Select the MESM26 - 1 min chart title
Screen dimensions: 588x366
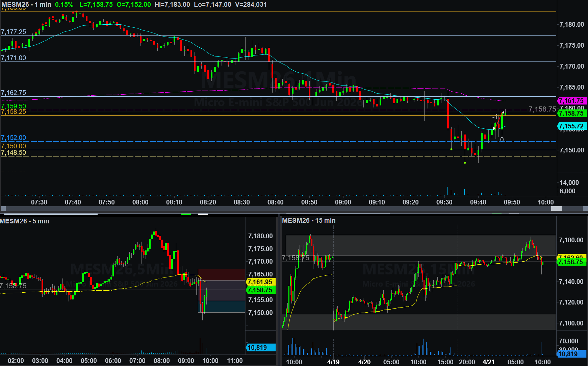(x=26, y=5)
